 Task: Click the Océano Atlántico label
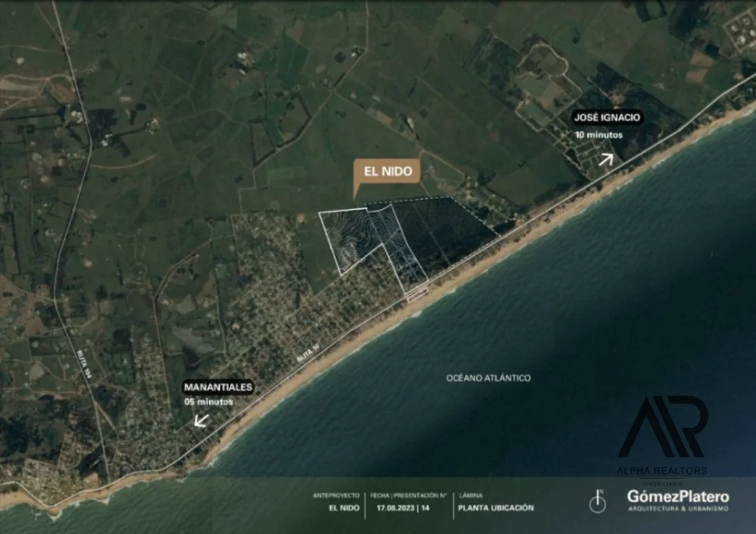coord(488,378)
